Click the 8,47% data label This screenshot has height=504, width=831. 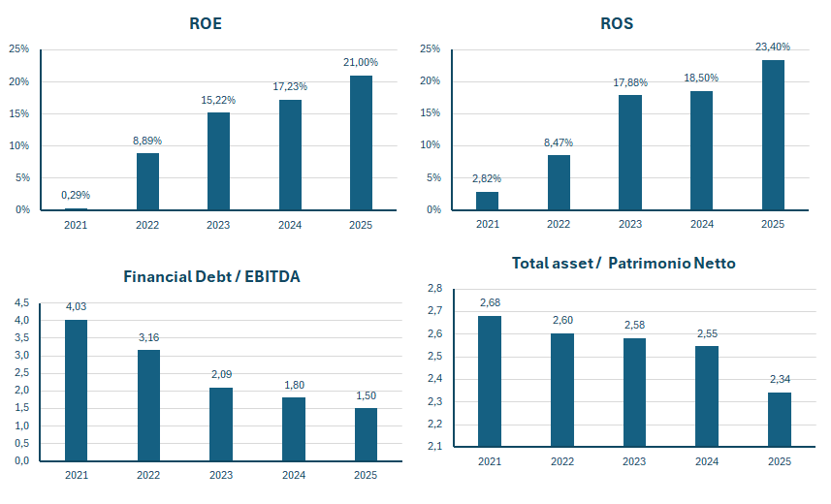(559, 142)
